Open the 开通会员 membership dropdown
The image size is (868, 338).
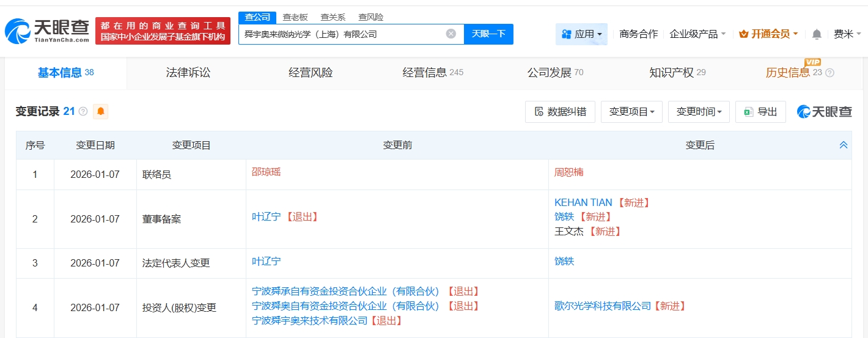click(768, 34)
